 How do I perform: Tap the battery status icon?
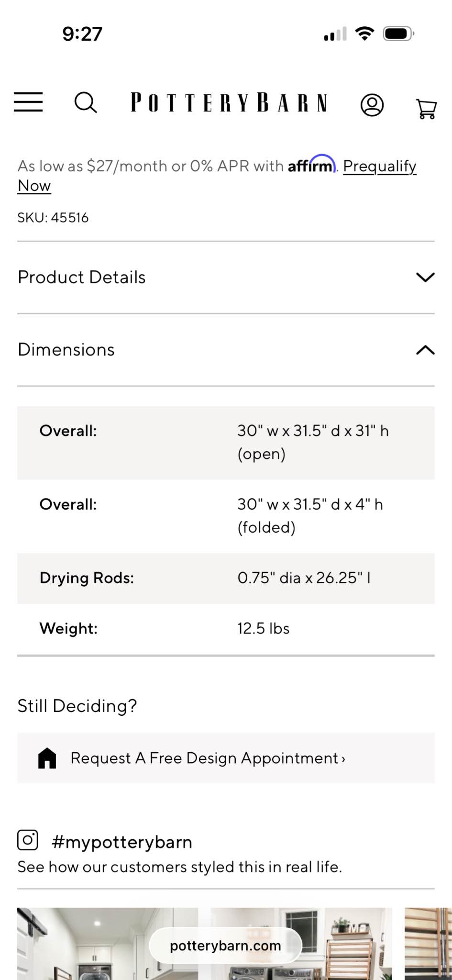click(x=398, y=34)
